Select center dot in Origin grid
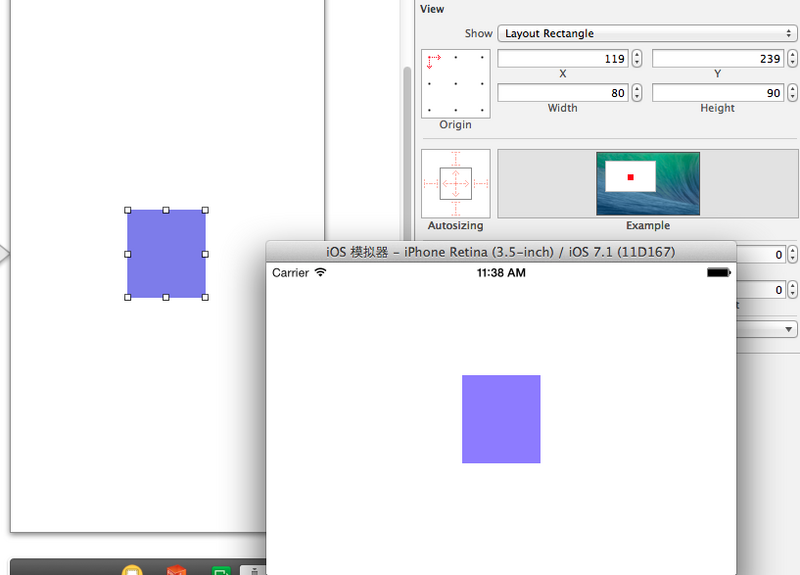 point(456,84)
